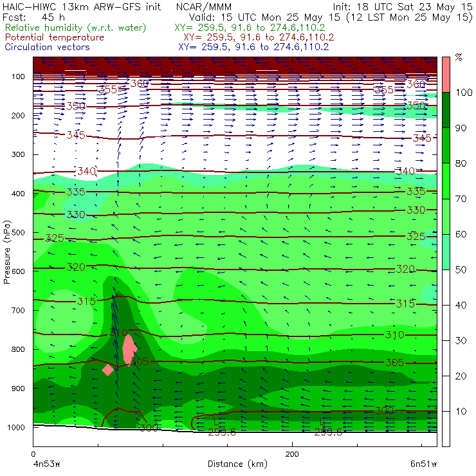Pick the 60–70% light green colorbar segment
Viewport: 476px width, 476px height.
pos(446,216)
